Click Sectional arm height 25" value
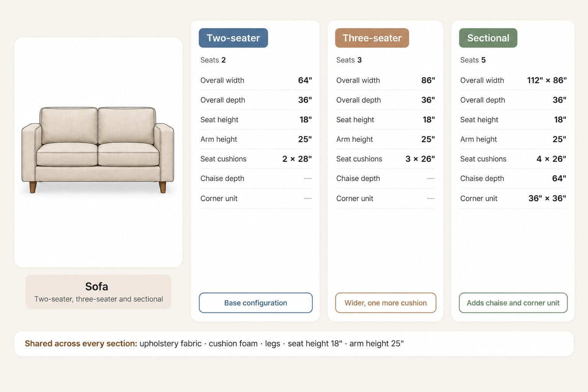588x392 pixels. pos(559,139)
